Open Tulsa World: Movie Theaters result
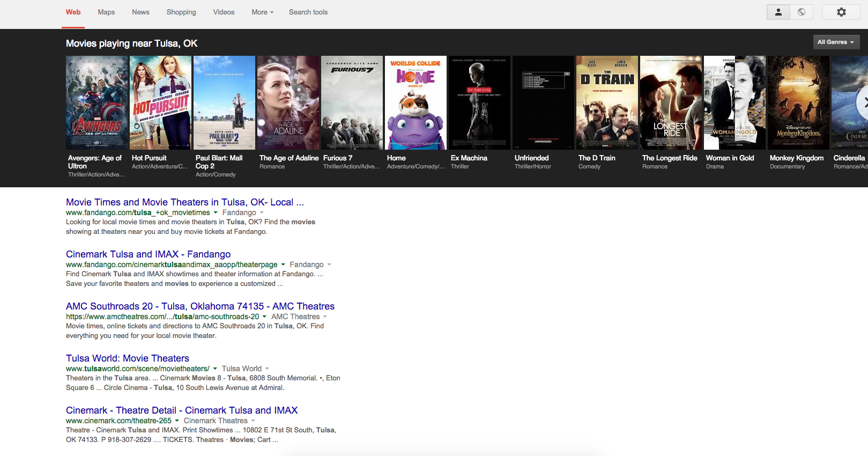 (128, 358)
